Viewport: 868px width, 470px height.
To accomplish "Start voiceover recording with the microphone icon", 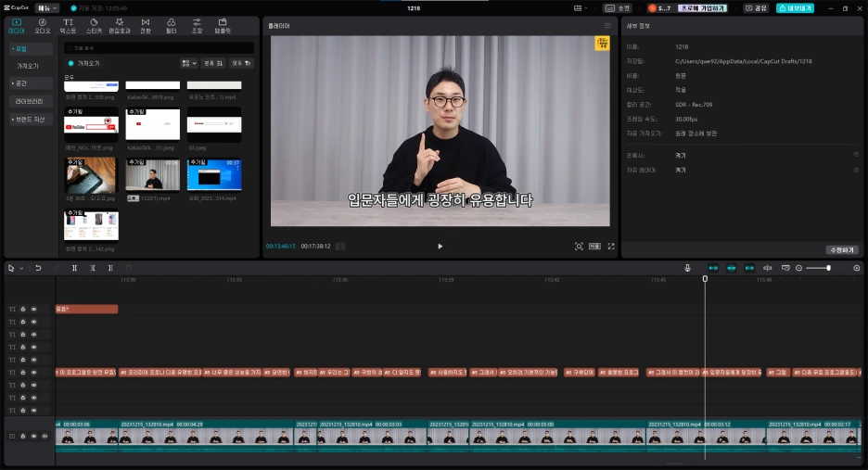I will pos(687,268).
